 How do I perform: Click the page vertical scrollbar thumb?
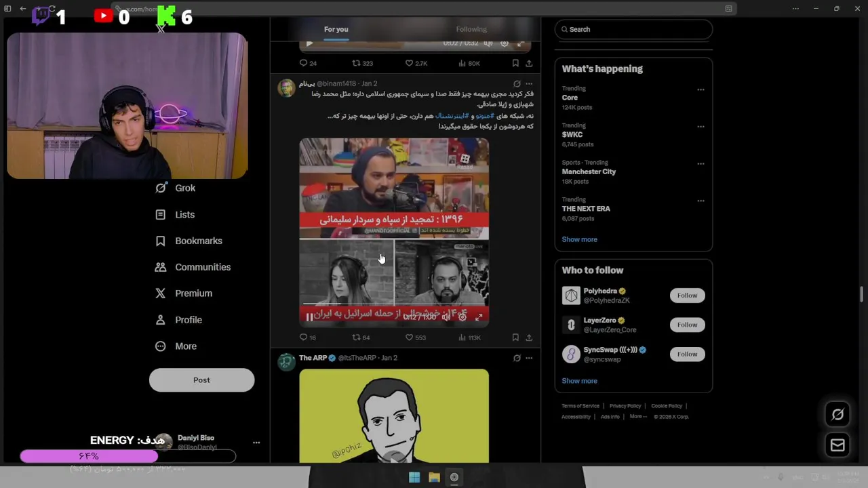tap(862, 294)
